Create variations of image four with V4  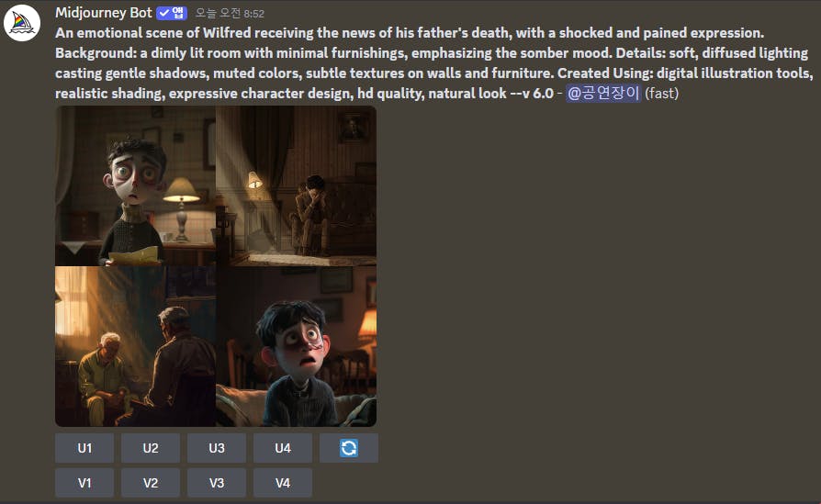point(283,483)
